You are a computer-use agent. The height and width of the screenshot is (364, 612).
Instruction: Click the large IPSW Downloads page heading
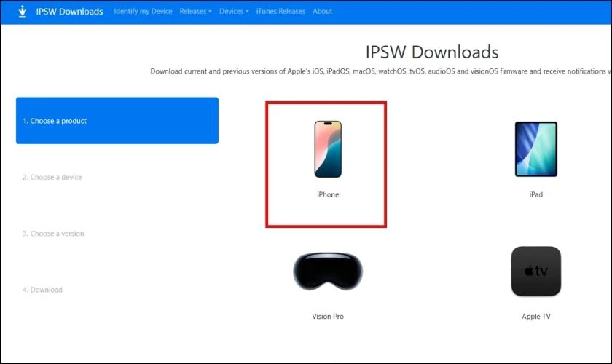click(431, 52)
